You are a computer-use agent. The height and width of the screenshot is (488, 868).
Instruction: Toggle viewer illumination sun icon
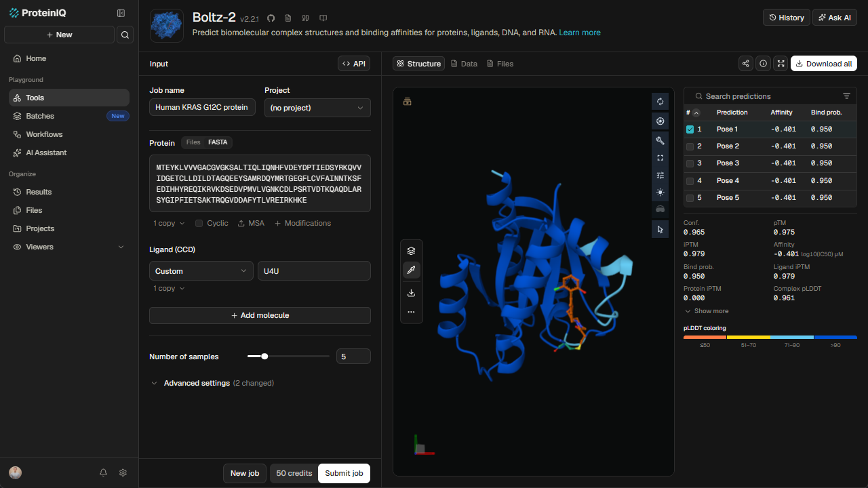coord(660,192)
